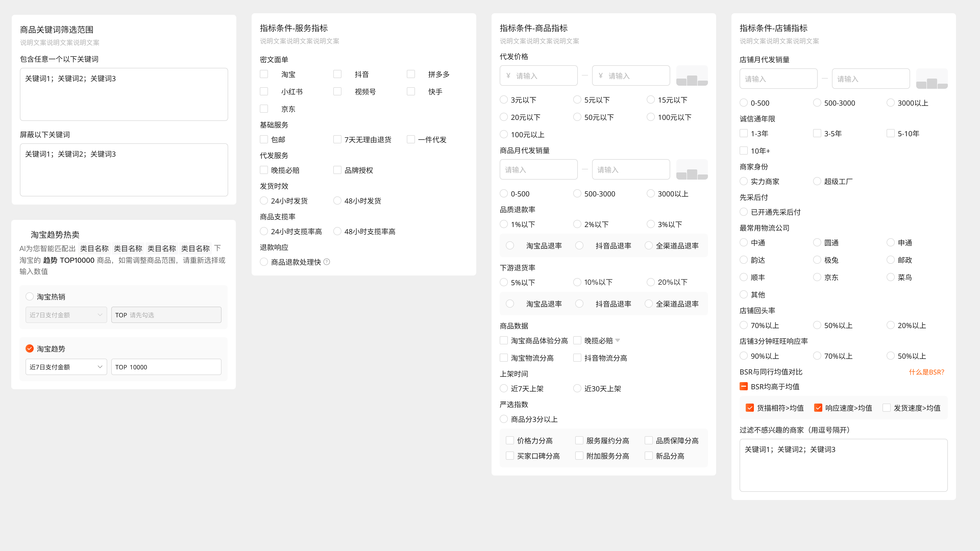Open the 什么是BSR? link

pos(926,371)
